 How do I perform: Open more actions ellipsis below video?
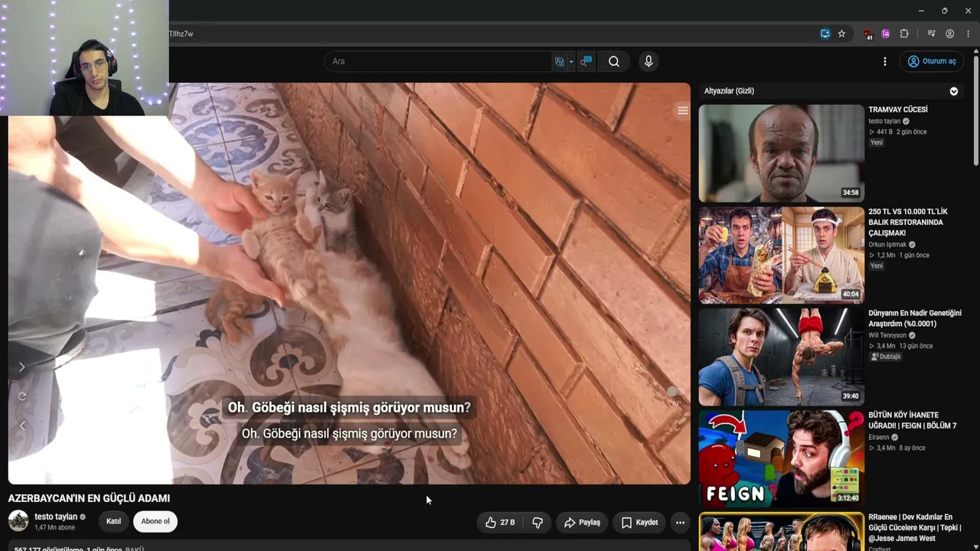[680, 523]
